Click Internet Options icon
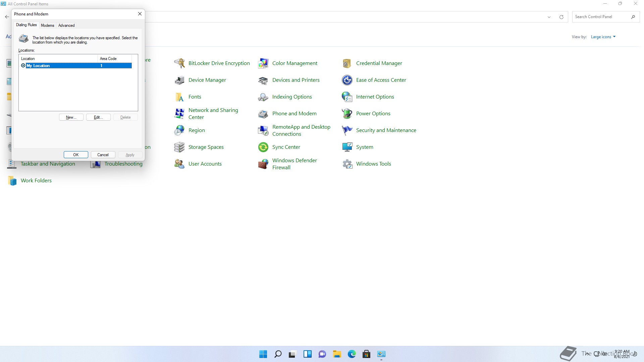 [x=347, y=97]
